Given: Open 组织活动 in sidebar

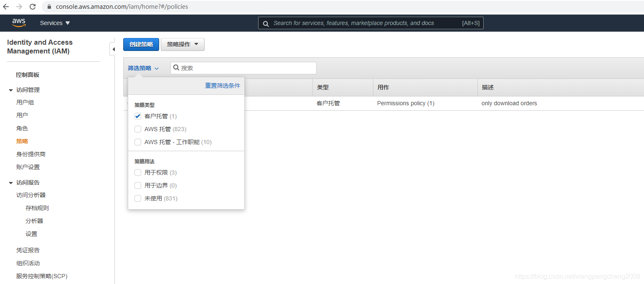Looking at the screenshot, I should [28, 263].
